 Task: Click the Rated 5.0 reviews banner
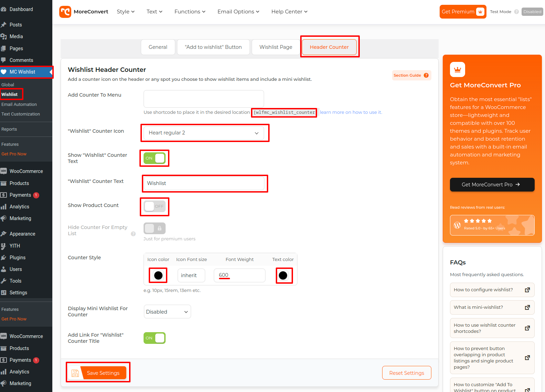[x=492, y=225]
